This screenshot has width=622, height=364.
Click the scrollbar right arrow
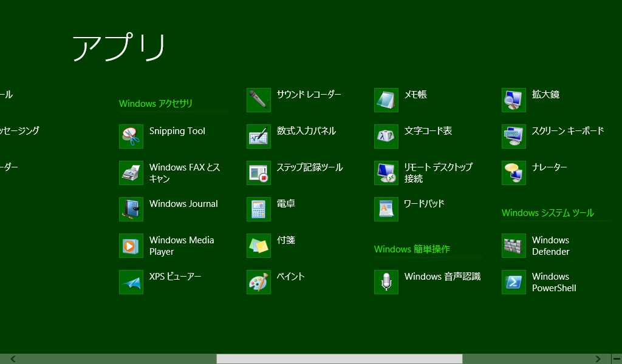tap(598, 359)
